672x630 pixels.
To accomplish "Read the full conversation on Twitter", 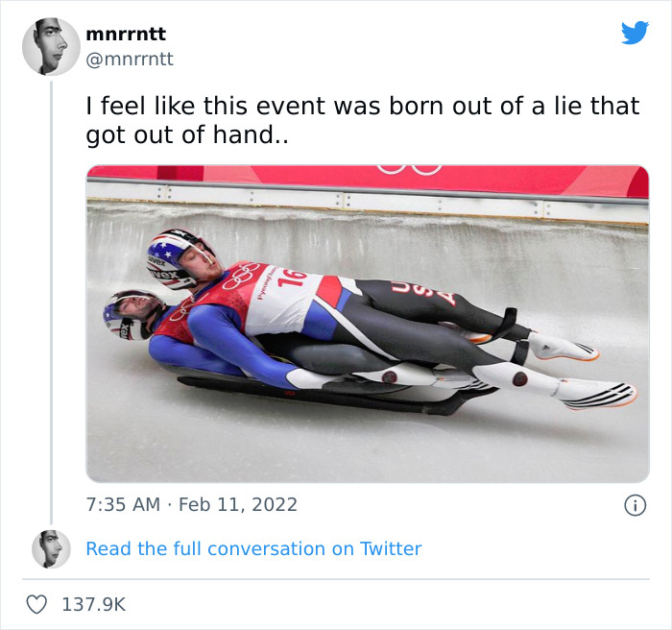I will click(x=253, y=548).
